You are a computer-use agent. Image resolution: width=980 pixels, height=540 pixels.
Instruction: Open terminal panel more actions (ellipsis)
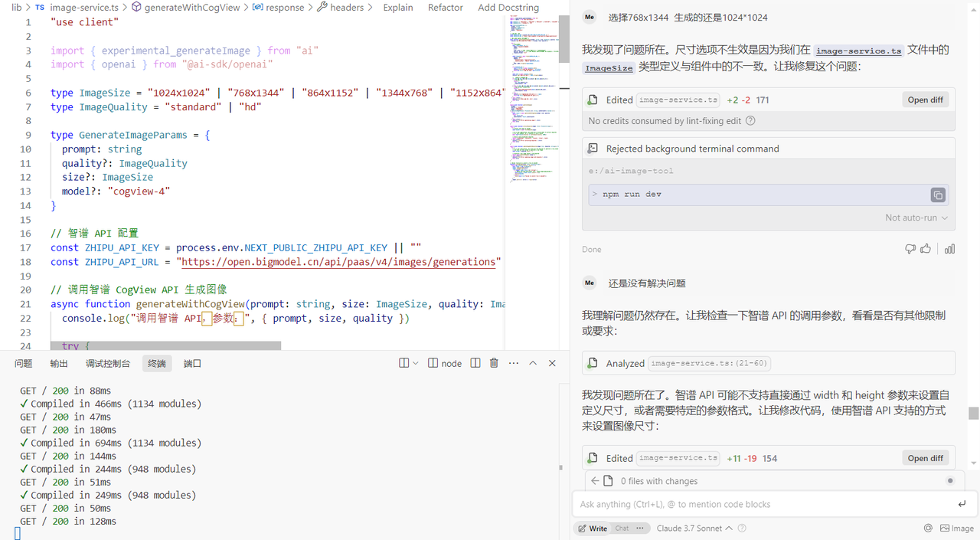point(513,363)
